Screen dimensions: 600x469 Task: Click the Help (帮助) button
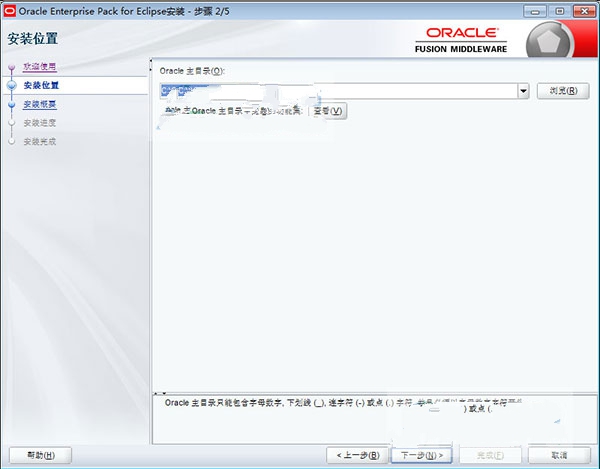40,455
